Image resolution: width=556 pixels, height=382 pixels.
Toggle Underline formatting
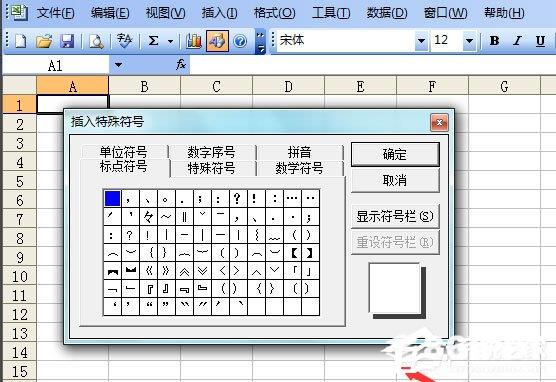tap(540, 41)
